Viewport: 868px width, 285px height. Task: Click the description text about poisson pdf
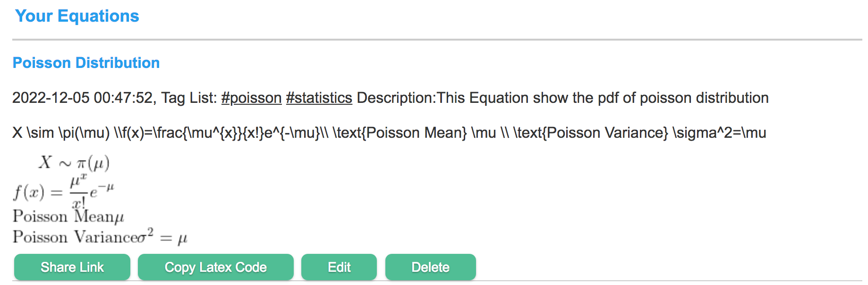[x=562, y=98]
